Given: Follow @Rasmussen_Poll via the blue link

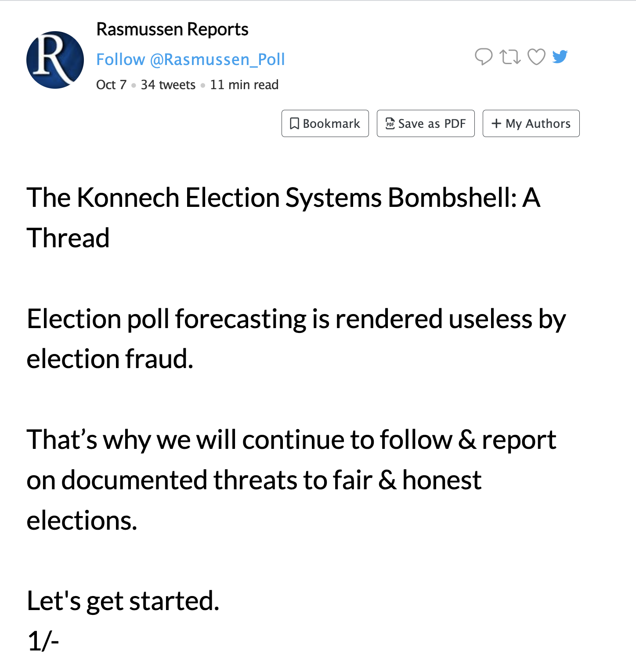Looking at the screenshot, I should pos(191,59).
